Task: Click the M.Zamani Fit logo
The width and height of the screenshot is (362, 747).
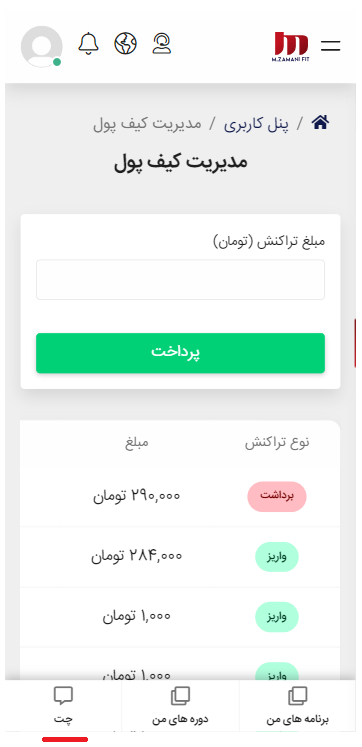Action: (x=291, y=46)
